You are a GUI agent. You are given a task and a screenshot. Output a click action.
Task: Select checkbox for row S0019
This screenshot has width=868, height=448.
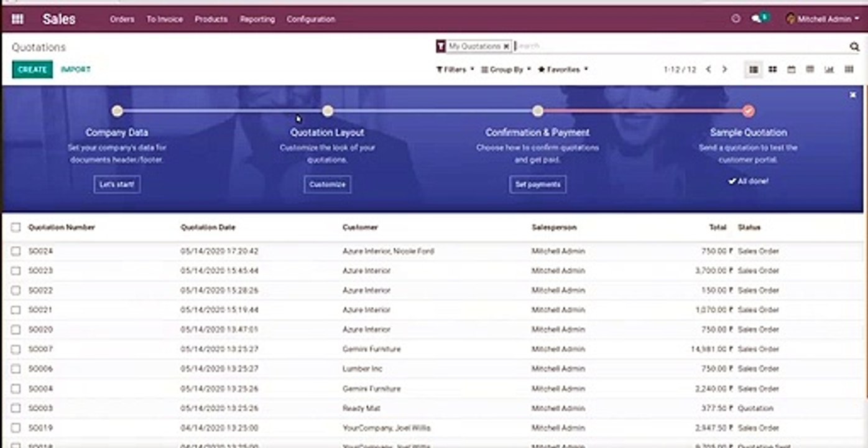pyautogui.click(x=16, y=428)
